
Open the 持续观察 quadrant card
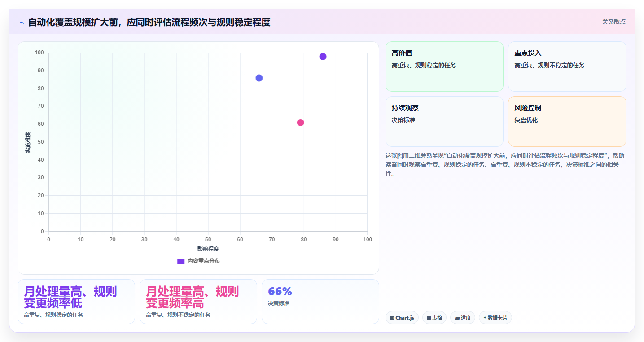coord(444,121)
